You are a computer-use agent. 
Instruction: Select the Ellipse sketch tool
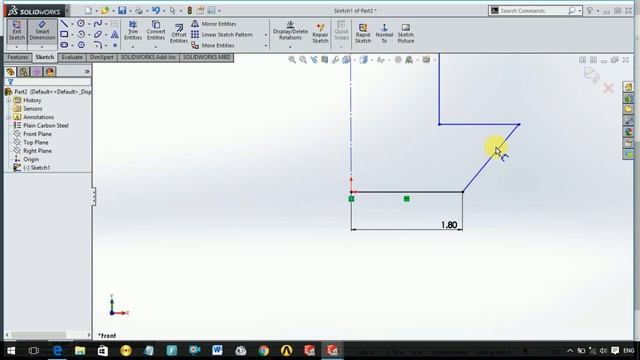click(98, 34)
